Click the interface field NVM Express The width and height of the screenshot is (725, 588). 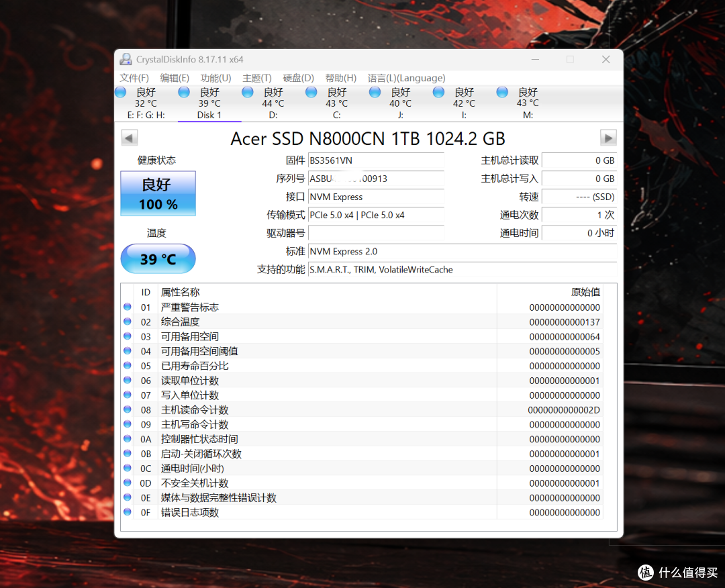pos(376,197)
